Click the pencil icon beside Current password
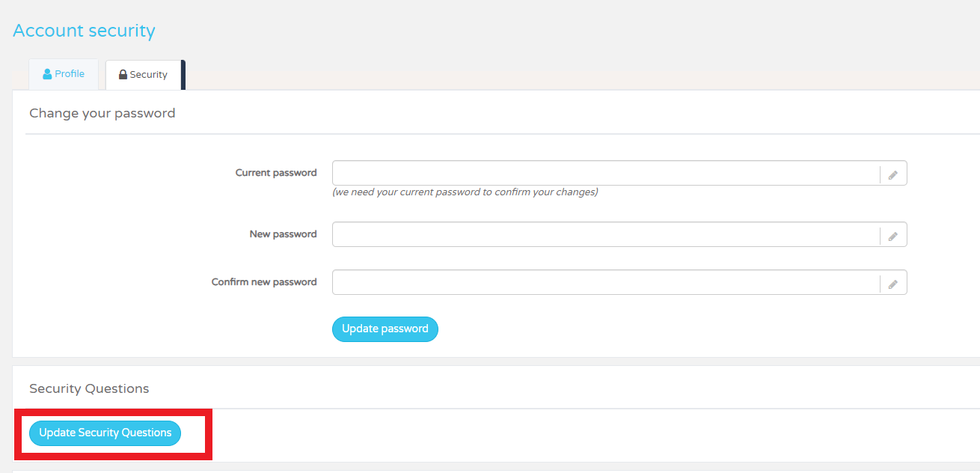The height and width of the screenshot is (473, 980). [x=893, y=173]
